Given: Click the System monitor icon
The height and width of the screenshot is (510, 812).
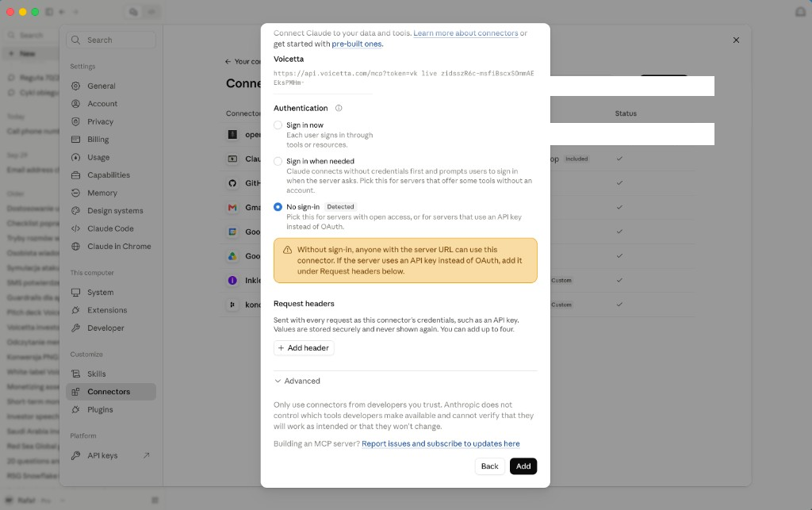Looking at the screenshot, I should [x=75, y=292].
